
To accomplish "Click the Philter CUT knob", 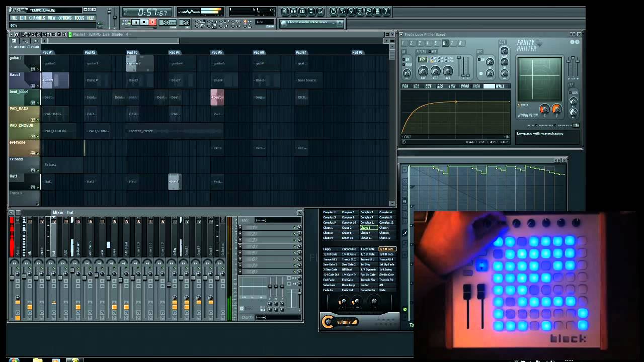I will (436, 71).
